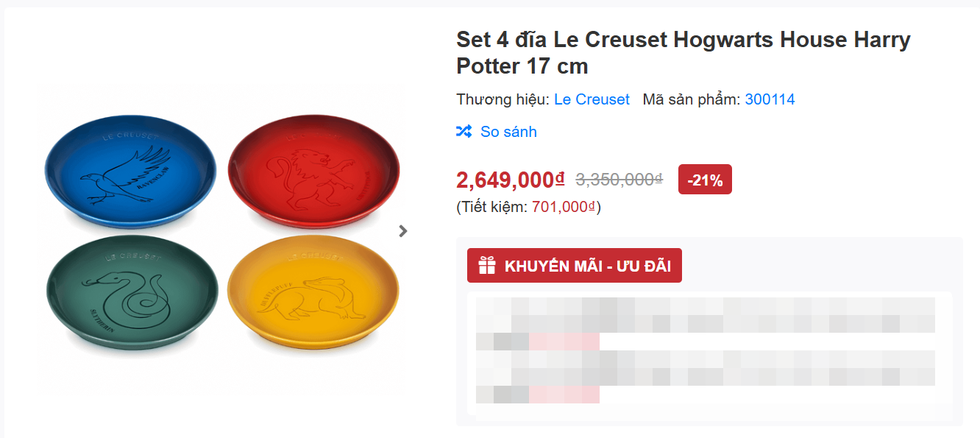Click the Mã sản phẩm label
This screenshot has width=980, height=438.
[691, 99]
